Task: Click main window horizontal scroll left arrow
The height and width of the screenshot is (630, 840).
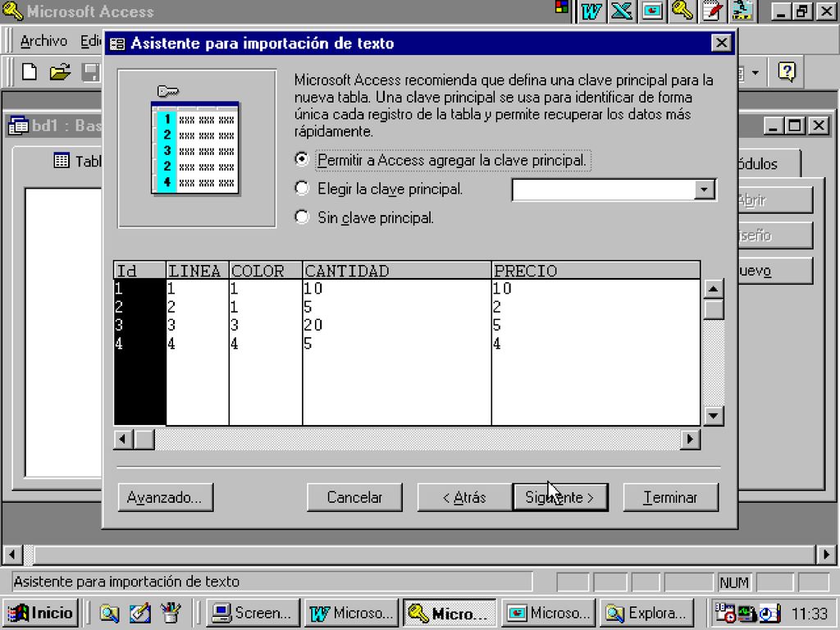Action: tap(12, 554)
